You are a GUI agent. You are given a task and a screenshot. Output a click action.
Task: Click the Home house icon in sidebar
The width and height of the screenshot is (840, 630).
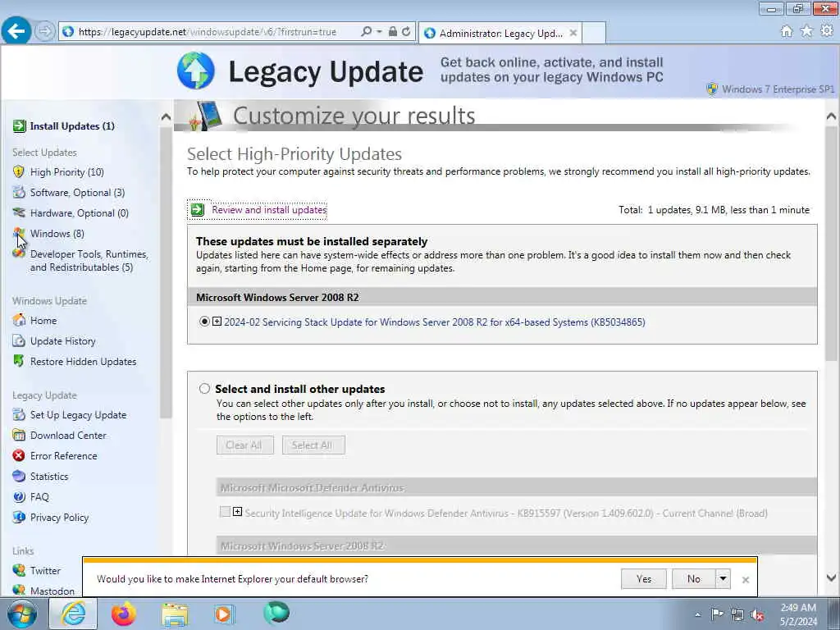click(19, 321)
